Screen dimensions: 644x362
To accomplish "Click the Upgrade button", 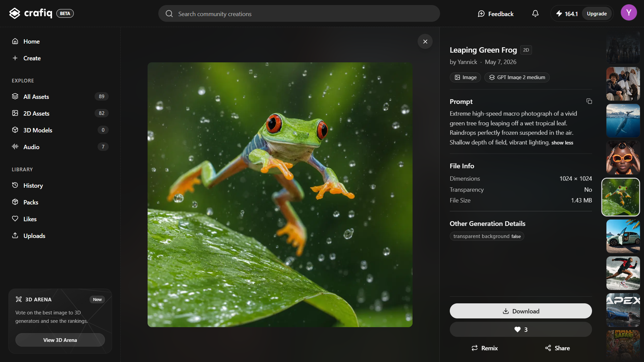I will click(597, 14).
